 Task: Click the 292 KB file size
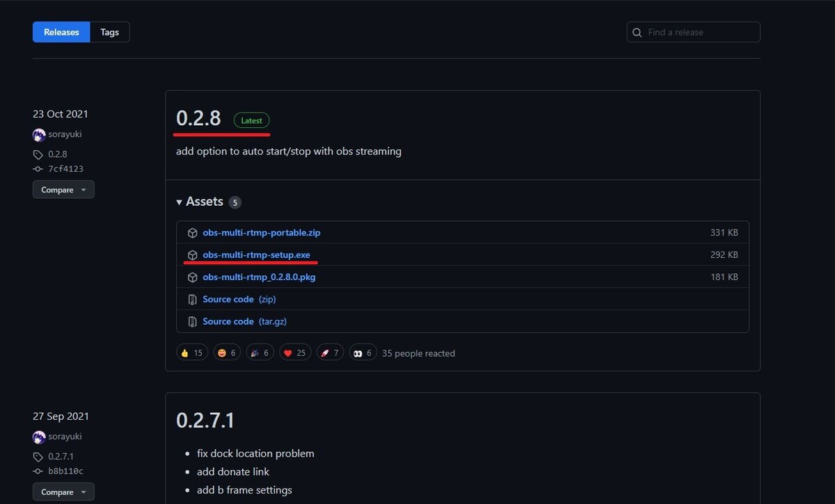(x=724, y=255)
